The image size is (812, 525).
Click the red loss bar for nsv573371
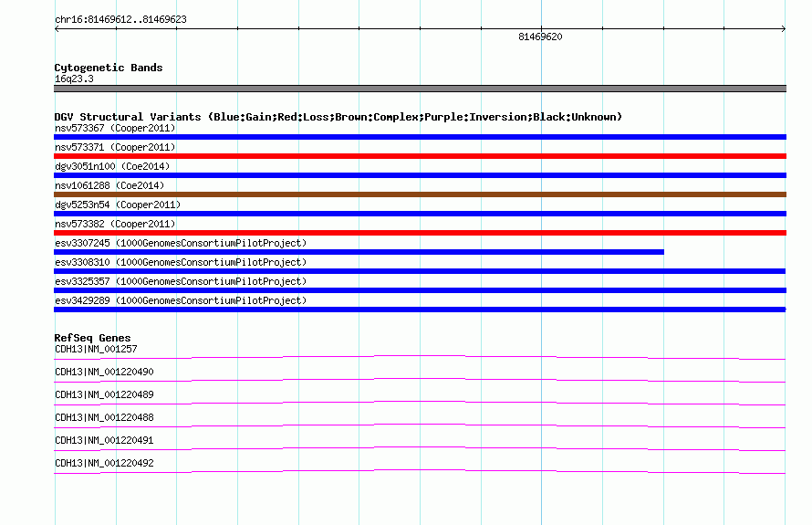[420, 156]
